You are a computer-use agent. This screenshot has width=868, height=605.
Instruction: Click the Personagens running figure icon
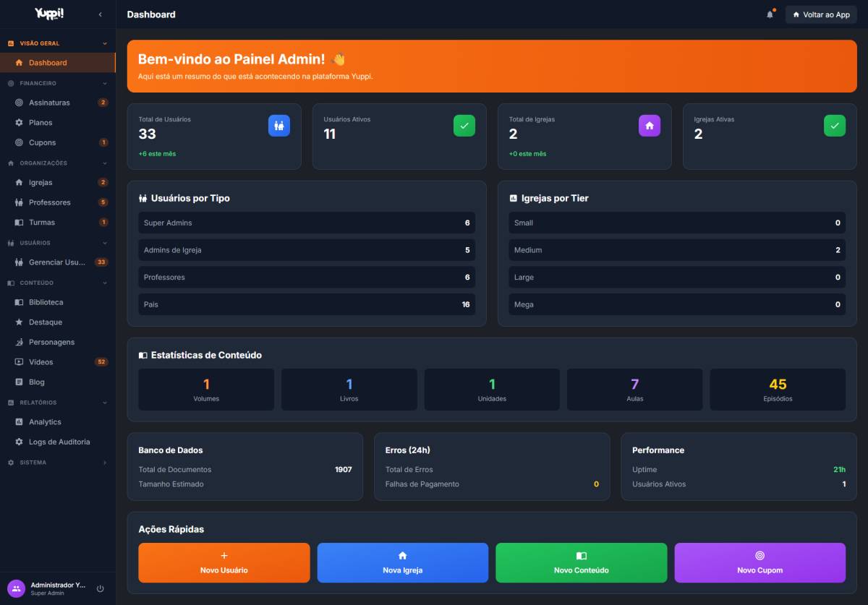pyautogui.click(x=20, y=342)
